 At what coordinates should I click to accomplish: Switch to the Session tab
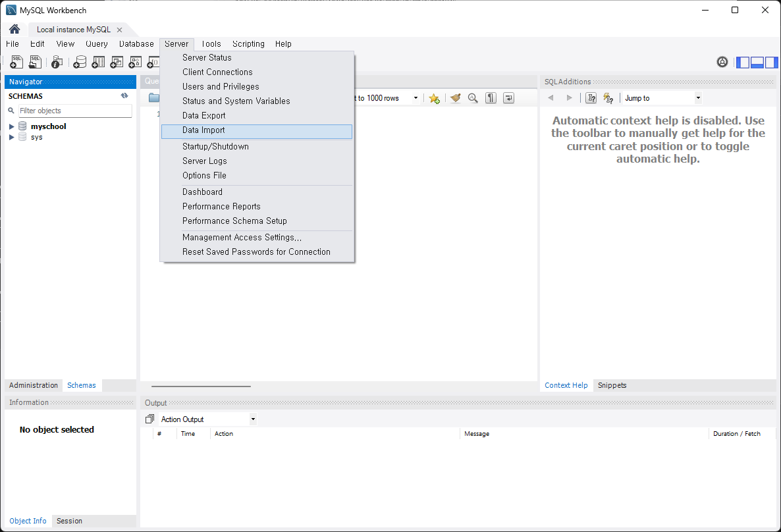point(69,521)
